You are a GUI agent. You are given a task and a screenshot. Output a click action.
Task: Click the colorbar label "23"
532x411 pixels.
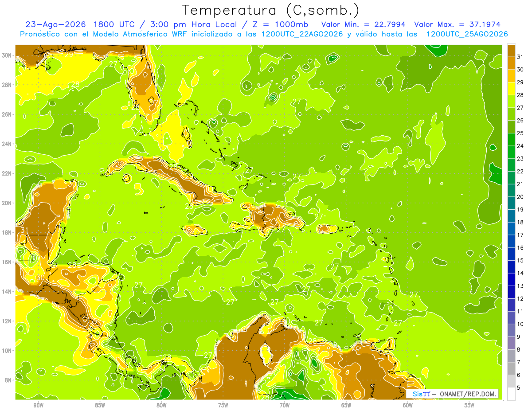point(520,159)
